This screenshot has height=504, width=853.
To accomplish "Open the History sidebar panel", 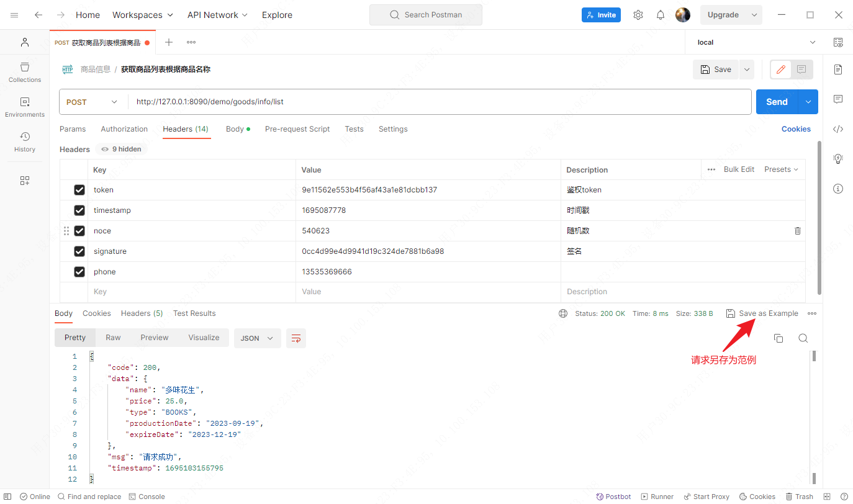I will (x=25, y=142).
